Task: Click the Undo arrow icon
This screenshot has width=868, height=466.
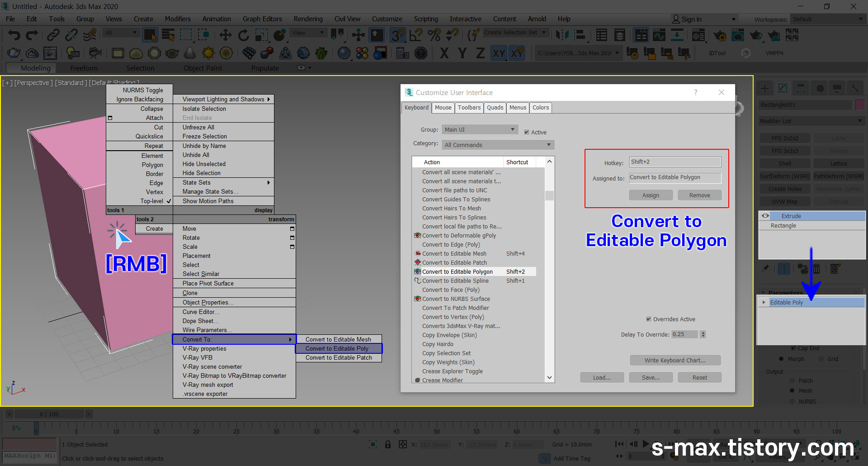Action: [x=14, y=35]
